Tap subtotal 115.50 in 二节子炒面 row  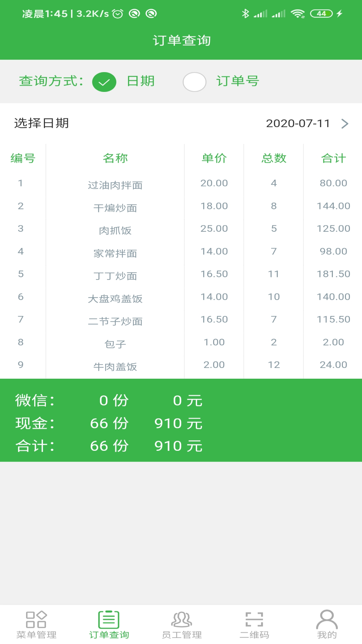(x=333, y=319)
